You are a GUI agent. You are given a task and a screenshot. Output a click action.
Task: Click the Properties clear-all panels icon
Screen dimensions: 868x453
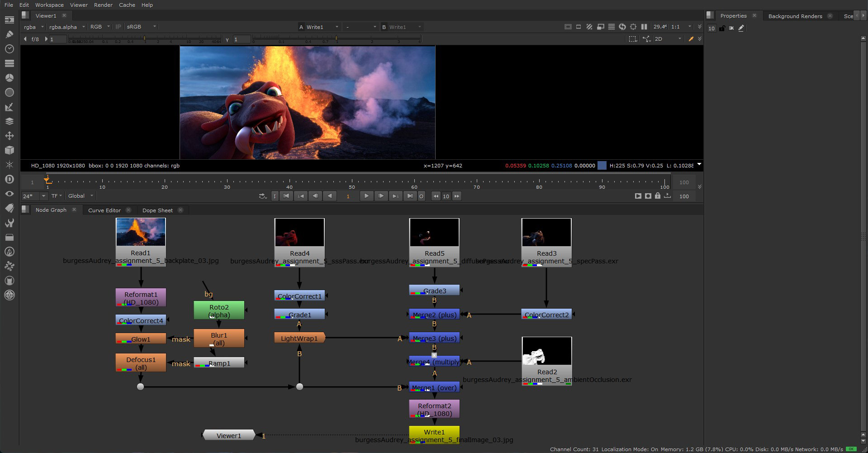[731, 28]
